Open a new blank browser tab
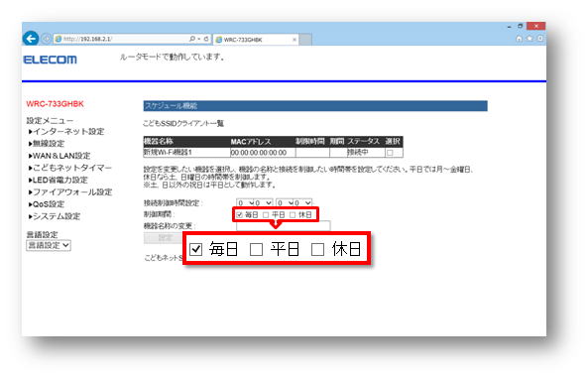Viewport: 588px width, 378px height. (305, 40)
